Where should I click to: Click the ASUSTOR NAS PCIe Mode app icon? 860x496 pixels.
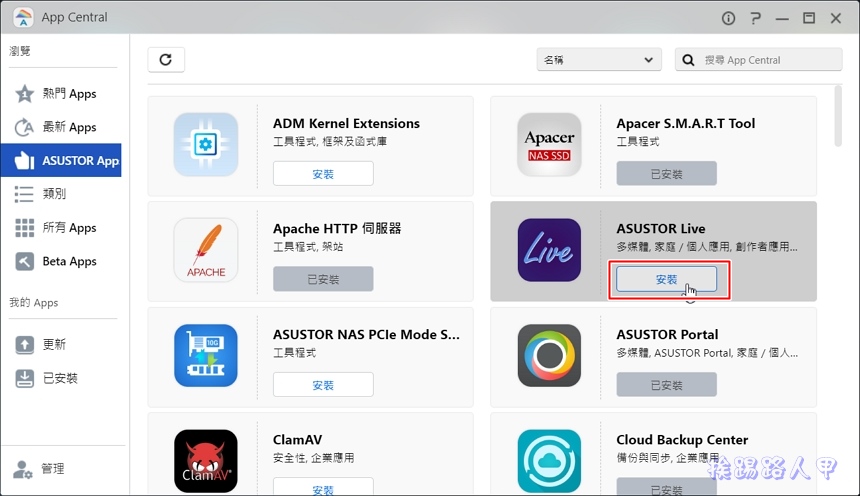206,356
